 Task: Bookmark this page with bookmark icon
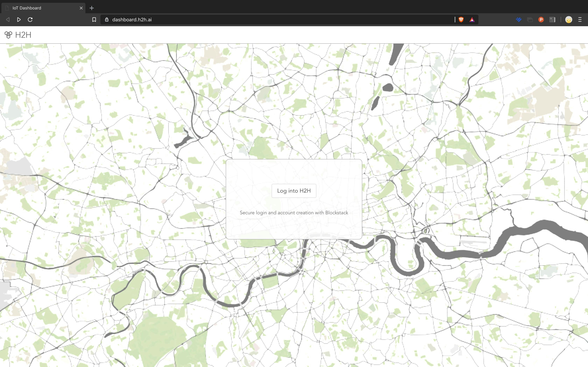click(94, 20)
